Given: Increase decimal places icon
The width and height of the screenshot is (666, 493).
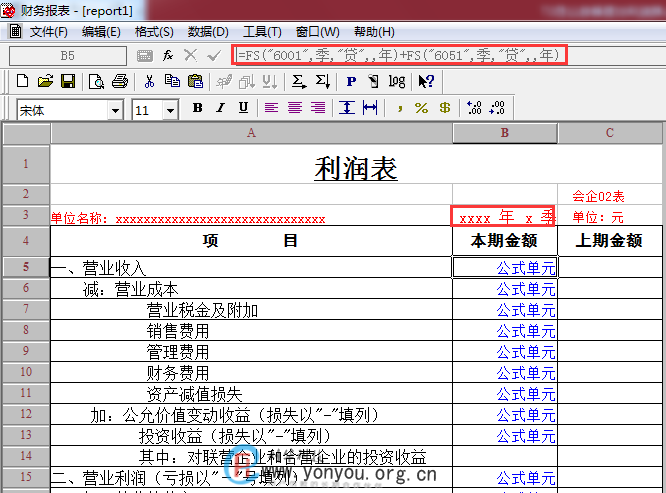Looking at the screenshot, I should coord(474,107).
